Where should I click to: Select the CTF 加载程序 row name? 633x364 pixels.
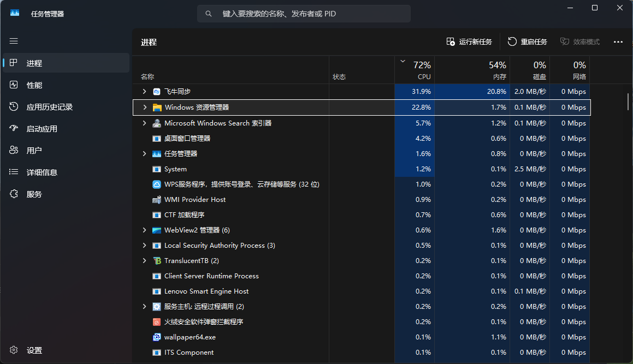184,215
